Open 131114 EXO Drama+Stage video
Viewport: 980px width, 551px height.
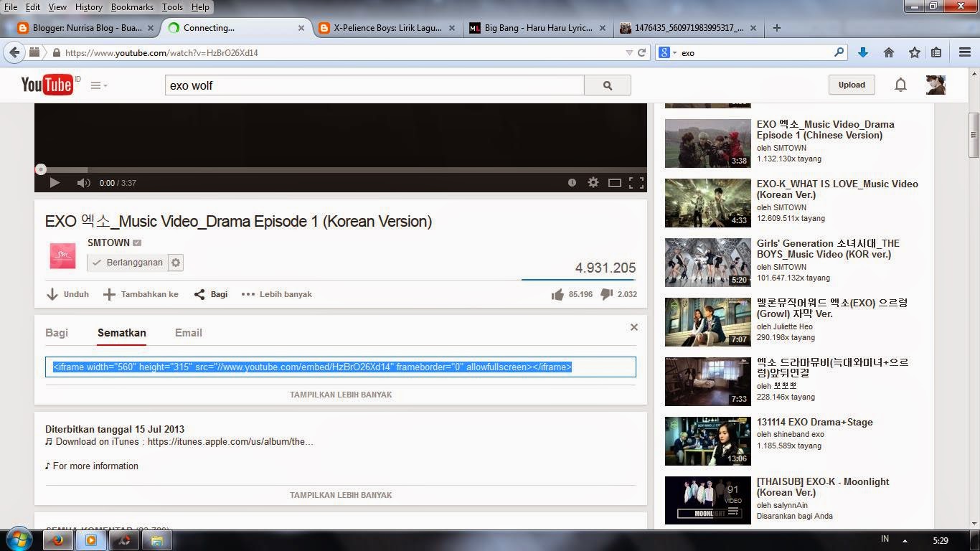pyautogui.click(x=814, y=422)
